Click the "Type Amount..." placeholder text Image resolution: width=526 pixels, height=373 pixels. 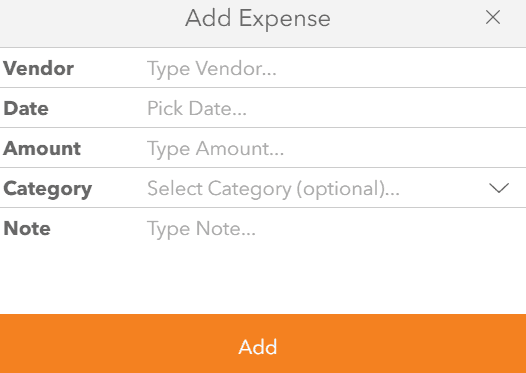(x=215, y=150)
